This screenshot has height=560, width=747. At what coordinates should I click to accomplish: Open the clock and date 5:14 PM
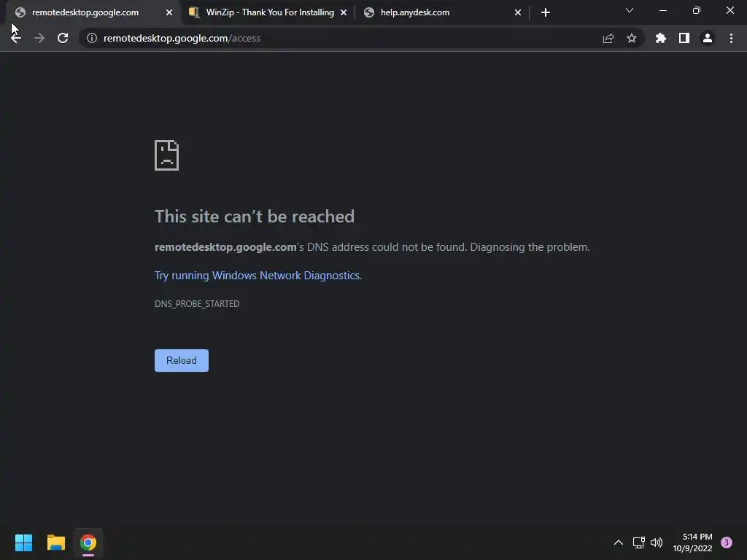pos(693,542)
